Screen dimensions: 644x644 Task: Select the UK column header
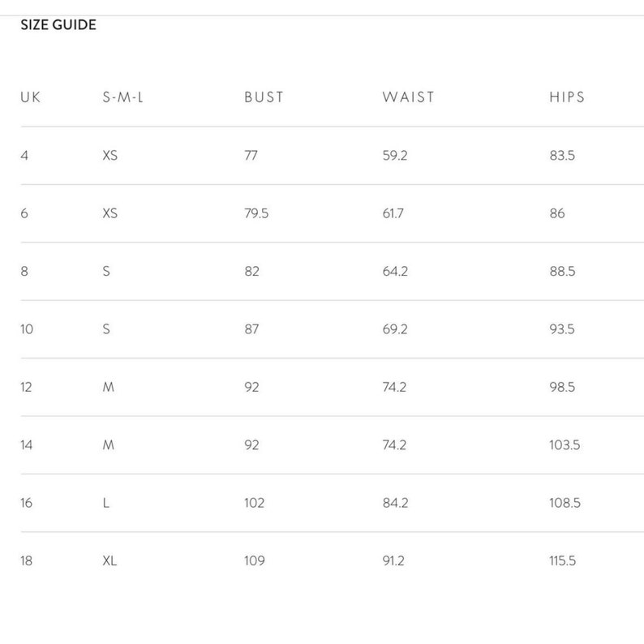(x=30, y=97)
